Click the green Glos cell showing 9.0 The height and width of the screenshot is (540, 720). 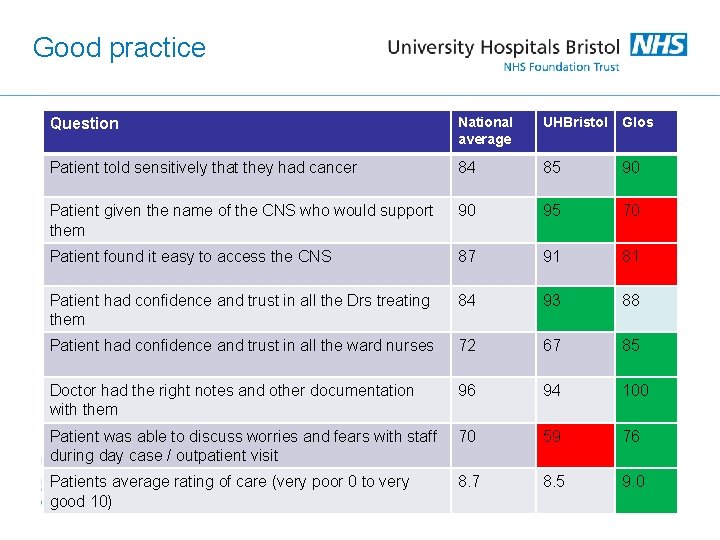pyautogui.click(x=645, y=490)
